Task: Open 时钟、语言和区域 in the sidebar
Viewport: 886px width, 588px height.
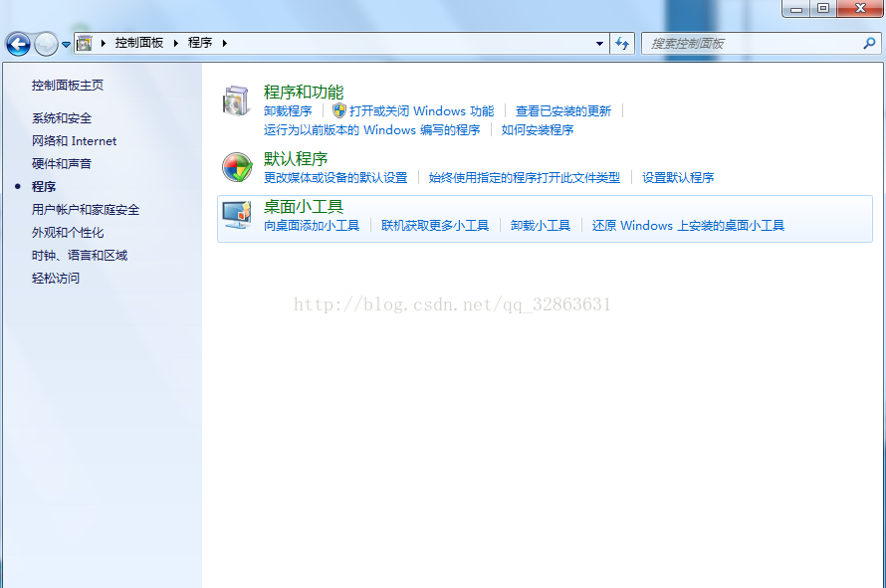Action: (x=80, y=256)
